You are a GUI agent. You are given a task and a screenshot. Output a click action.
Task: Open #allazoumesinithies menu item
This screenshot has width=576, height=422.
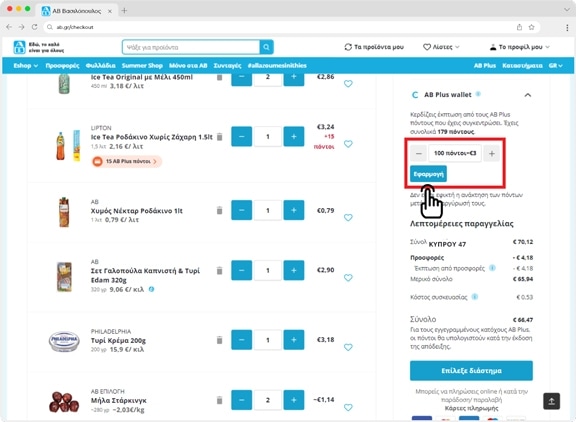[277, 65]
